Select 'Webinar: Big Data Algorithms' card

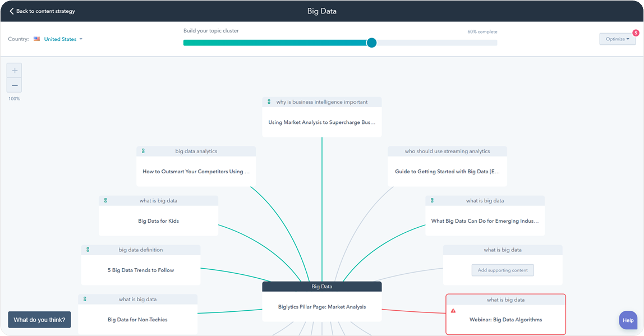(x=505, y=320)
